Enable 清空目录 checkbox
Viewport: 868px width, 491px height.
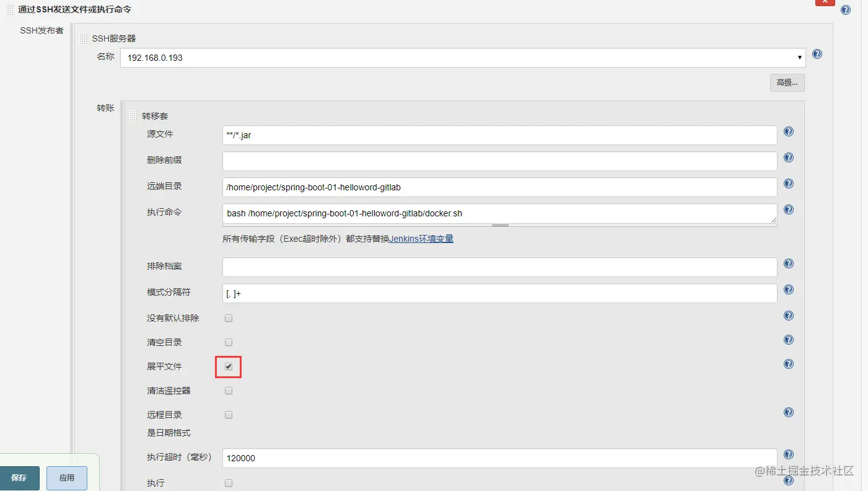point(229,342)
